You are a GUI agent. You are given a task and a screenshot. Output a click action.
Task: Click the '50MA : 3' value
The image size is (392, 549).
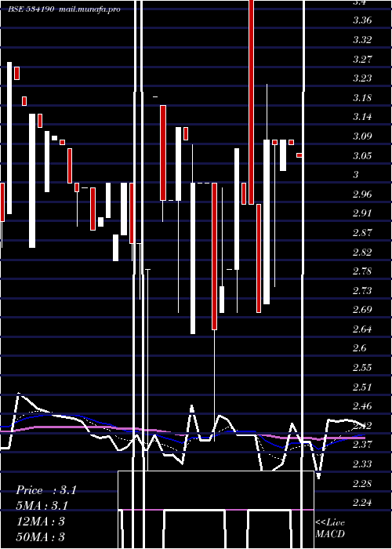(41, 536)
